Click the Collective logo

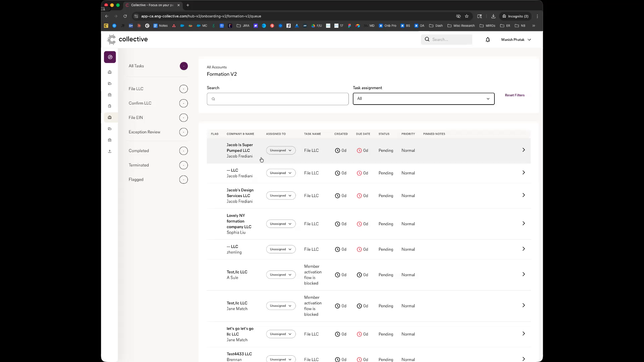[x=127, y=39]
